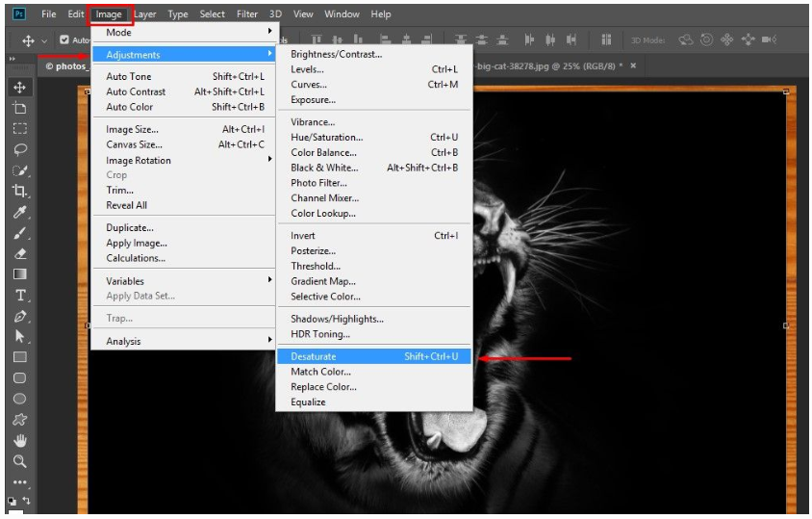
Task: Click Distribute left edges icon
Action: (529, 39)
